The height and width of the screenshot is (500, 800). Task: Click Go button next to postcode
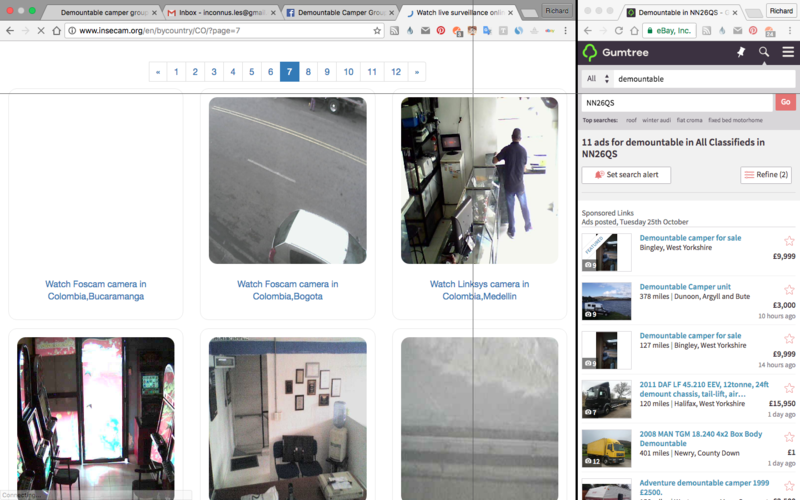point(785,102)
